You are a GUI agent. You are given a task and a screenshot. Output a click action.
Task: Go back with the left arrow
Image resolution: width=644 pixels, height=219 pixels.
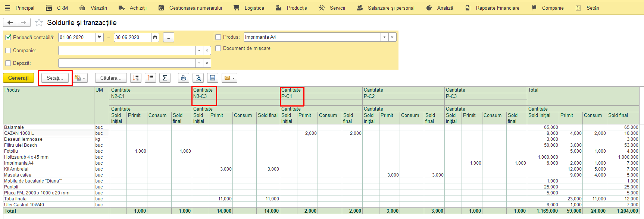click(x=10, y=23)
